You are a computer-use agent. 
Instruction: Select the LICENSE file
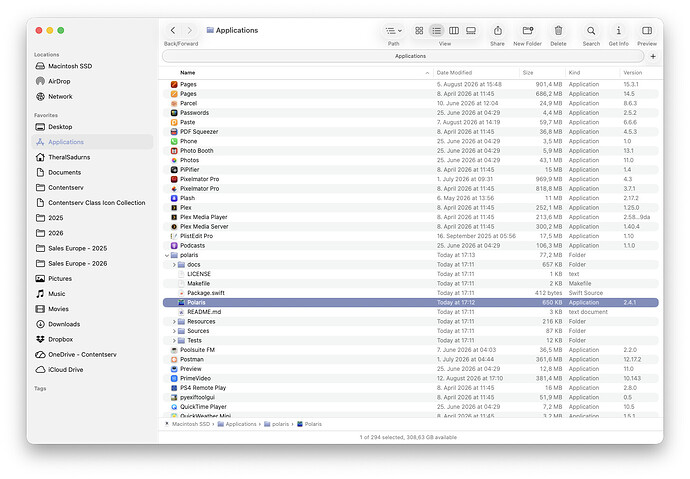[411, 274]
